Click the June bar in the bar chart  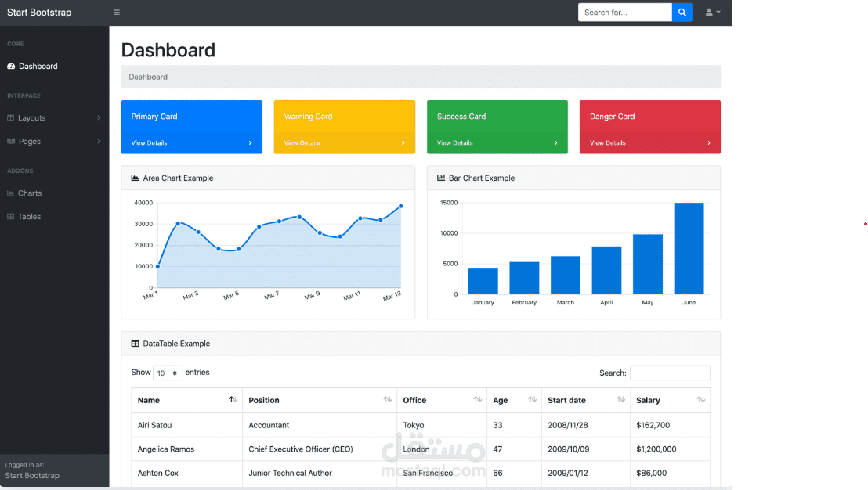[x=689, y=248]
